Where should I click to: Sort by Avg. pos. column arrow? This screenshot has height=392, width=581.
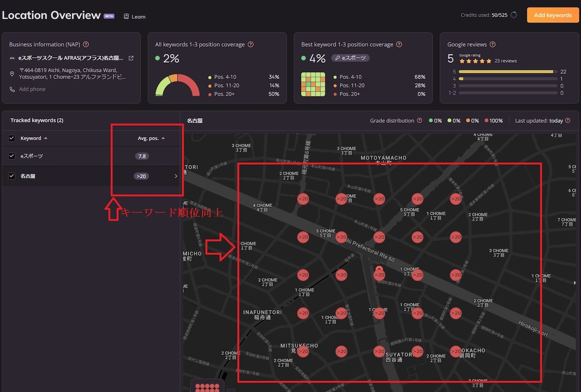[x=163, y=138]
